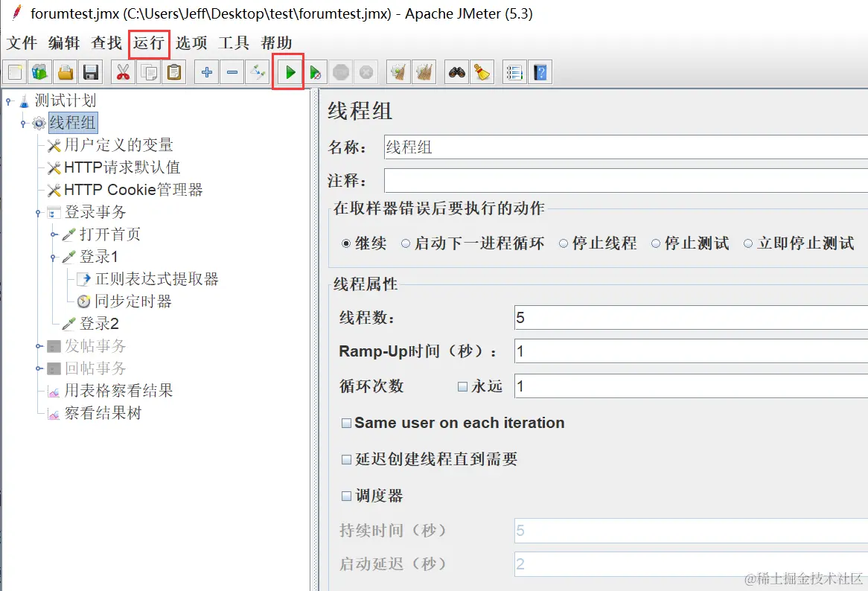Open 察看结果树 listener
This screenshot has width=868, height=591.
click(103, 413)
